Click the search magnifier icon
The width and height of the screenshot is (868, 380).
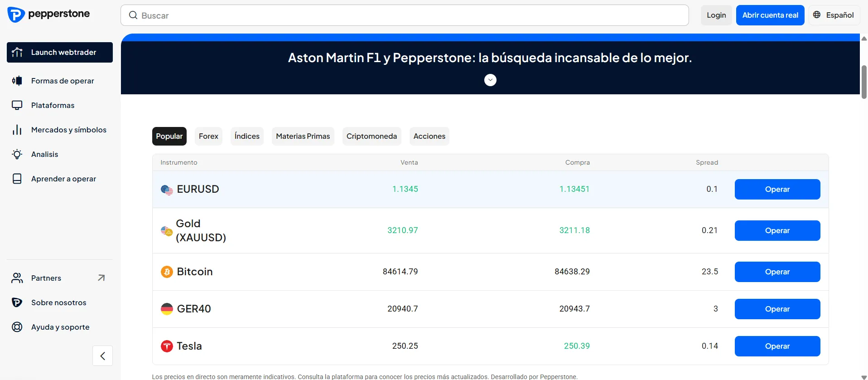133,15
